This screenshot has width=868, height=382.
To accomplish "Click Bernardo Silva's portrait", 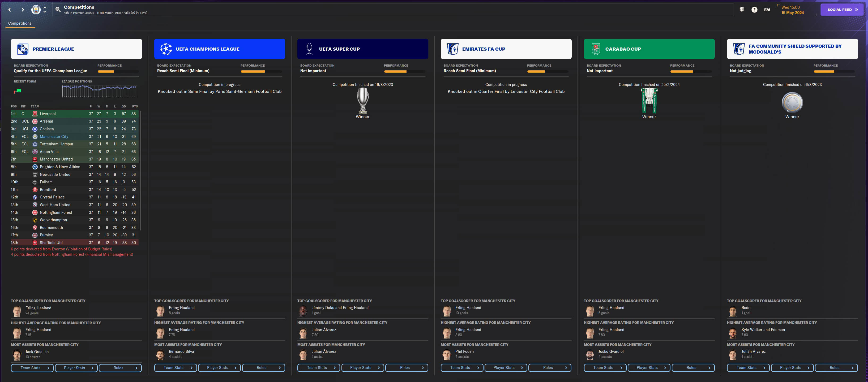I will tap(160, 354).
